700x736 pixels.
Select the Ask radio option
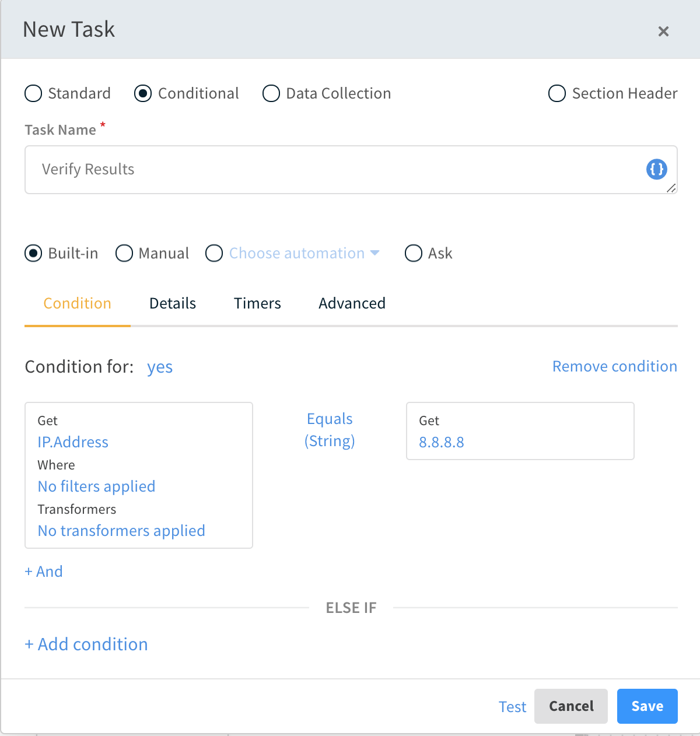tap(414, 253)
